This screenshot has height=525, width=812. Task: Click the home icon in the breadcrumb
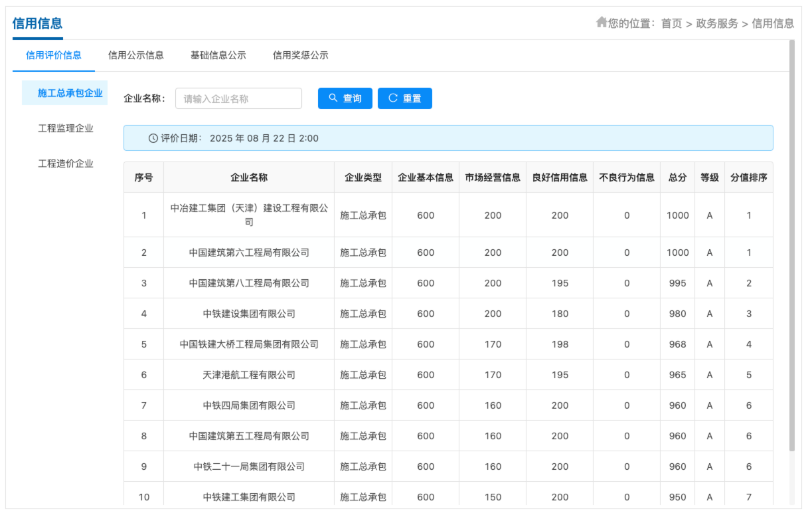[x=602, y=23]
